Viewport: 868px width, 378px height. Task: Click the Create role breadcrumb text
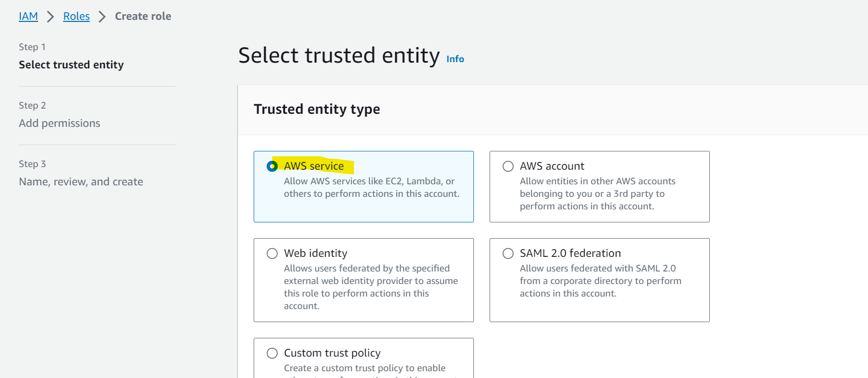point(143,16)
